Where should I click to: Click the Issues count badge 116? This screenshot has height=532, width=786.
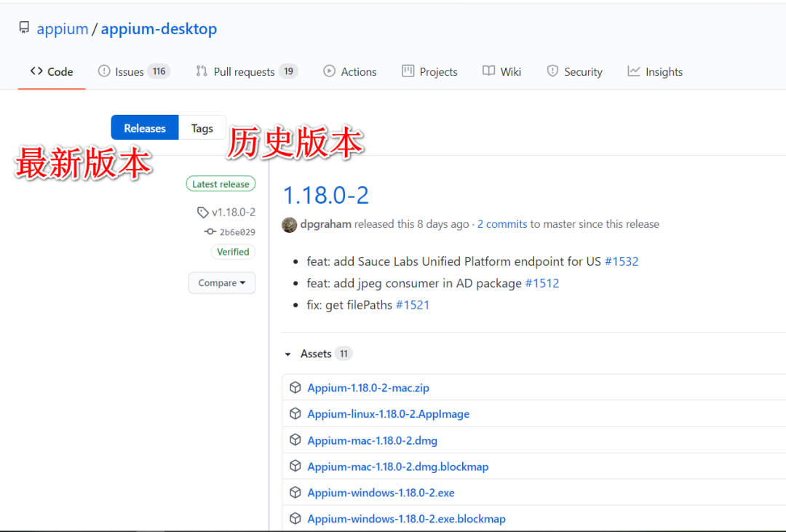(159, 72)
